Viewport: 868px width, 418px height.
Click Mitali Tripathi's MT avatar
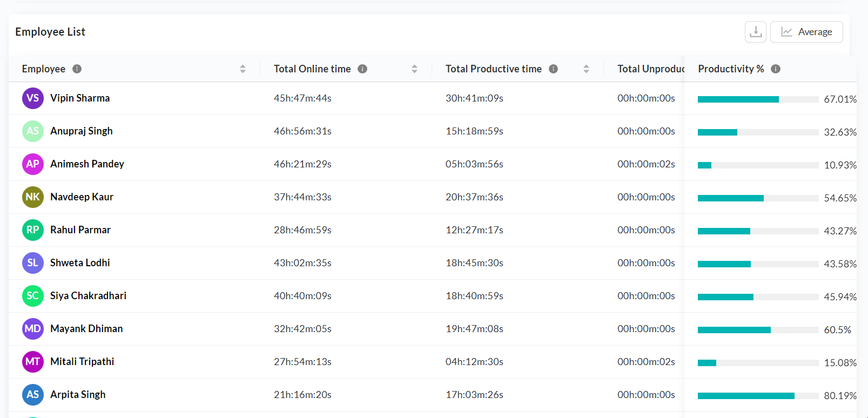pos(33,362)
